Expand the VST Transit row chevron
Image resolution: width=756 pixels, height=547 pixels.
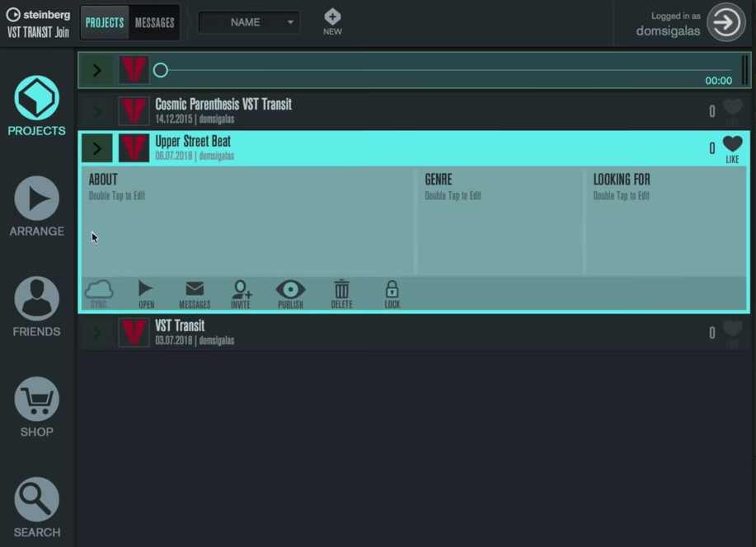97,333
